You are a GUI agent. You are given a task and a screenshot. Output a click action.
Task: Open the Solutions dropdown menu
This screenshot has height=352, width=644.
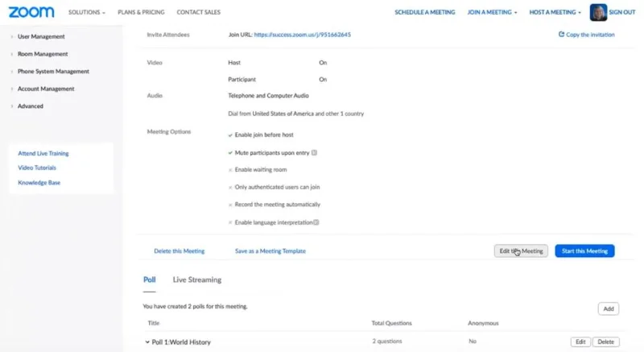click(87, 12)
